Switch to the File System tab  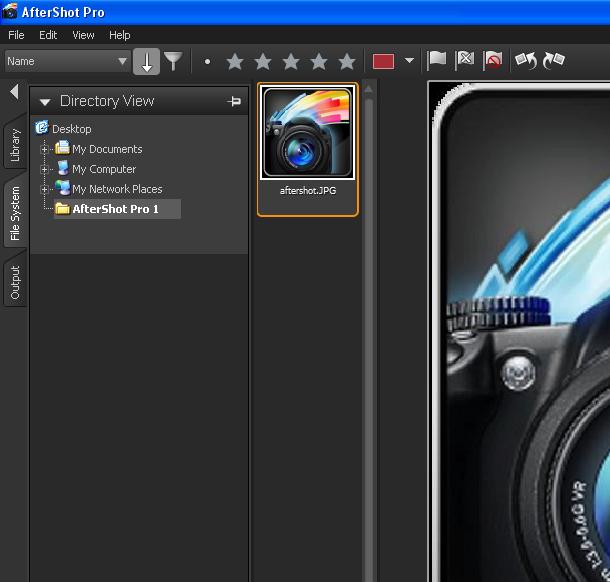(15, 213)
